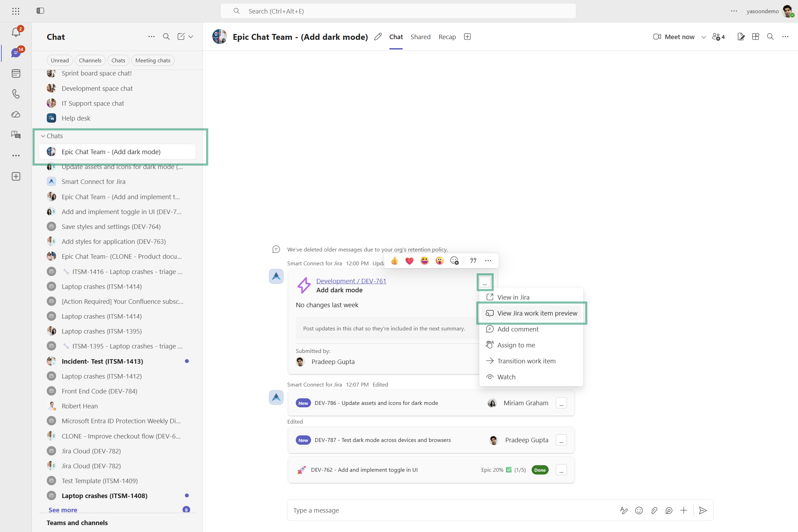Search within the chat list
798x532 pixels.
point(166,37)
